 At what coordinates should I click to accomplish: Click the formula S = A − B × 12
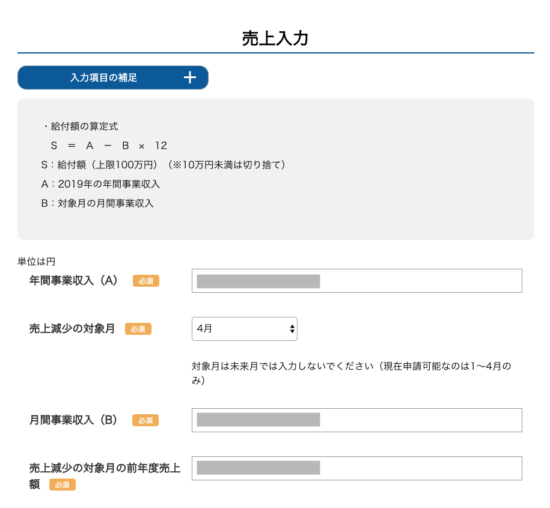109,146
